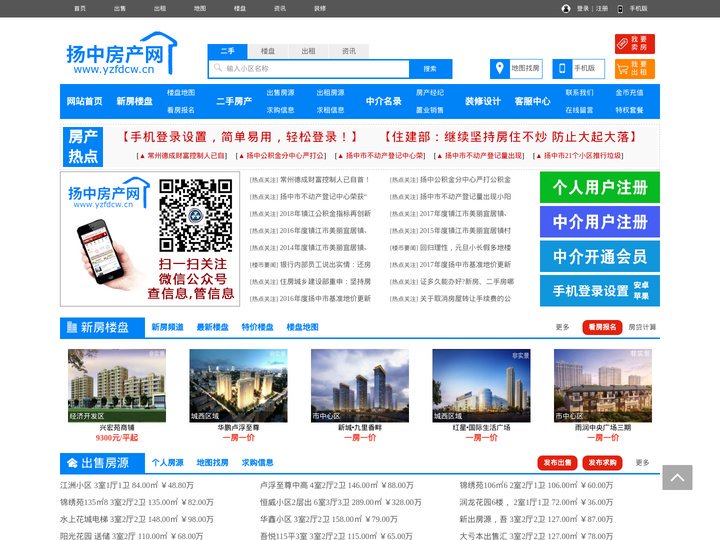Open the 地图找房 tab under 出售房源
The height and width of the screenshot is (540, 720).
(213, 462)
